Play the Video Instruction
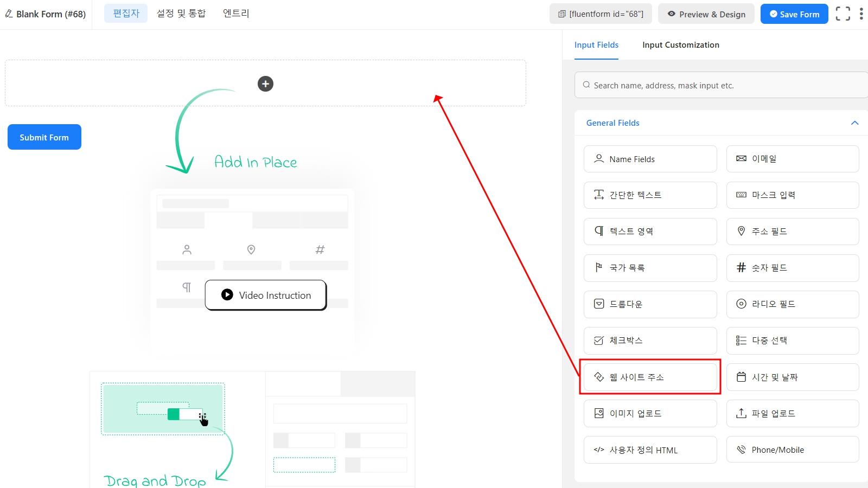The image size is (868, 488). coord(266,295)
